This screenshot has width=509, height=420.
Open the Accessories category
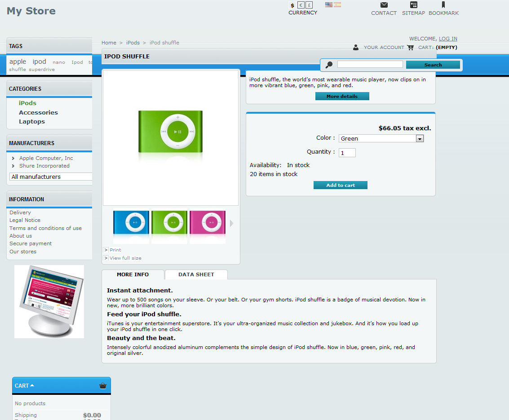coord(38,112)
